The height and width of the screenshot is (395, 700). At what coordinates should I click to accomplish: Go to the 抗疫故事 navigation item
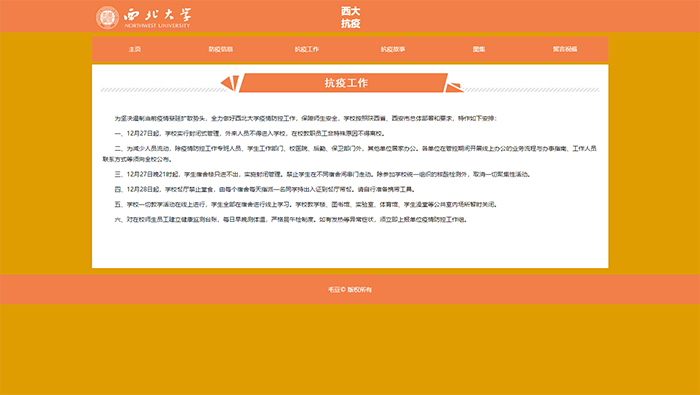393,49
